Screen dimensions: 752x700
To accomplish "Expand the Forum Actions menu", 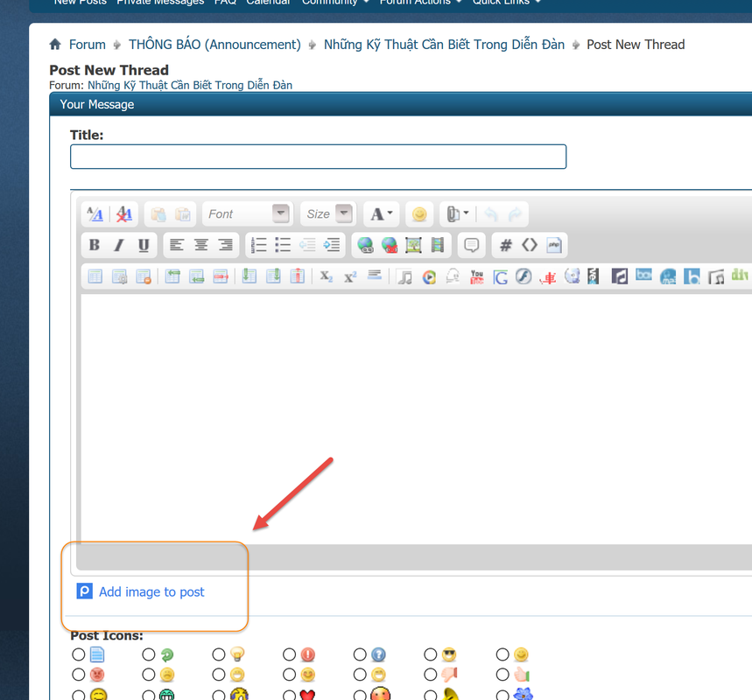I will pos(420,2).
